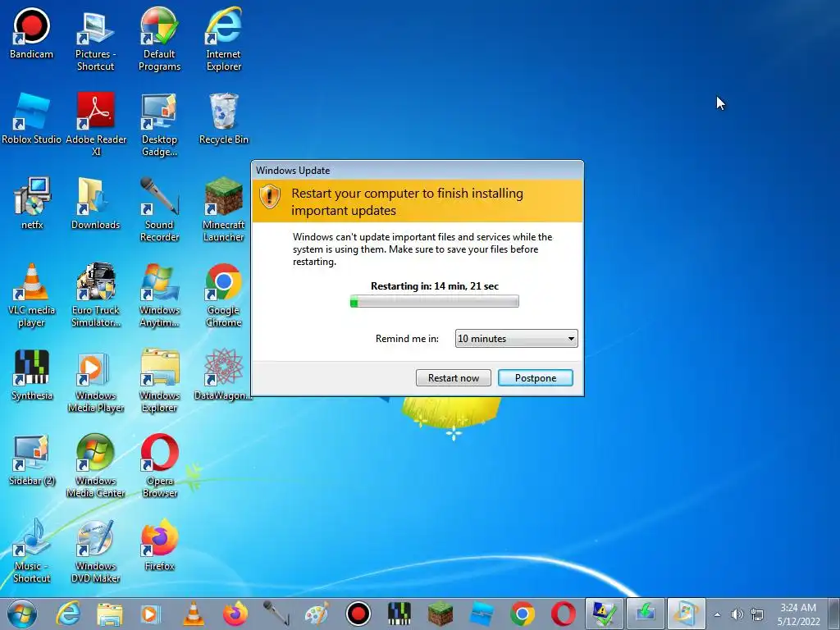Open Synthesia from the taskbar
The image size is (840, 630).
[x=399, y=614]
